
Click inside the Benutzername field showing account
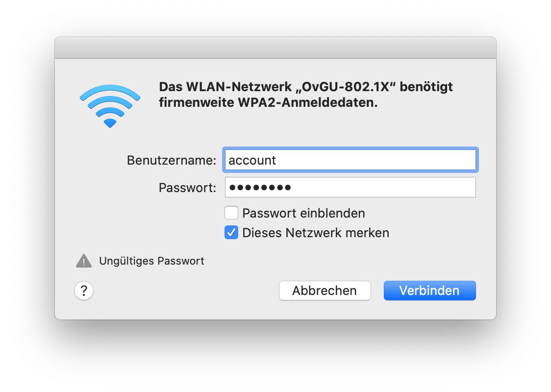[350, 159]
